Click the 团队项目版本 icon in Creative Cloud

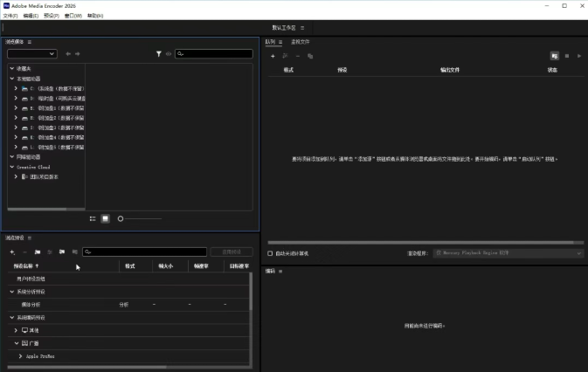click(x=24, y=176)
